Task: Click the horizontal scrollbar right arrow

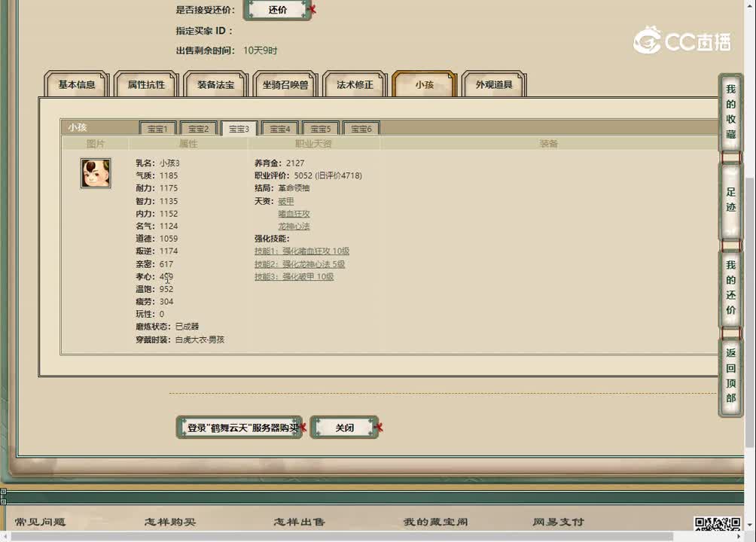Action: pos(739,536)
